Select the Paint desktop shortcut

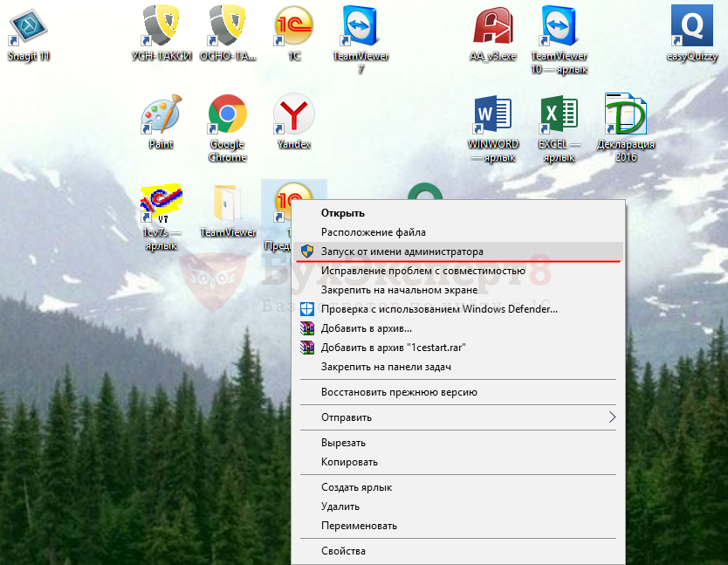click(x=161, y=121)
